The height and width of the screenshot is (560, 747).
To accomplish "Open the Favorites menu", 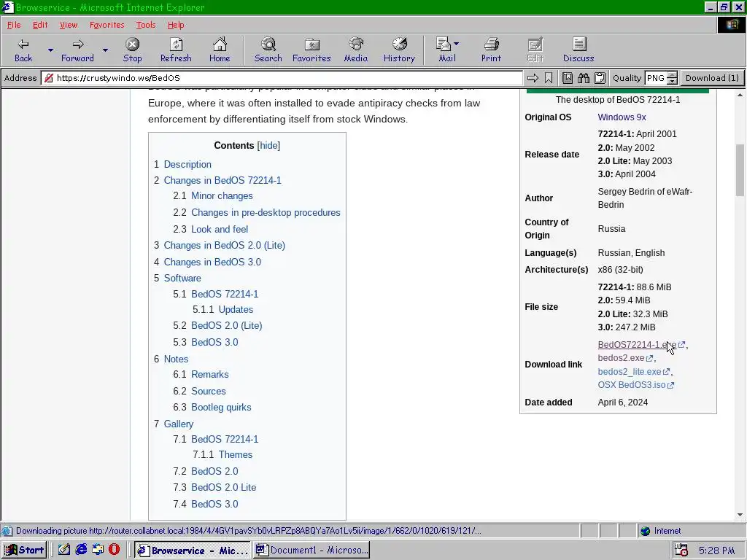I will [107, 25].
